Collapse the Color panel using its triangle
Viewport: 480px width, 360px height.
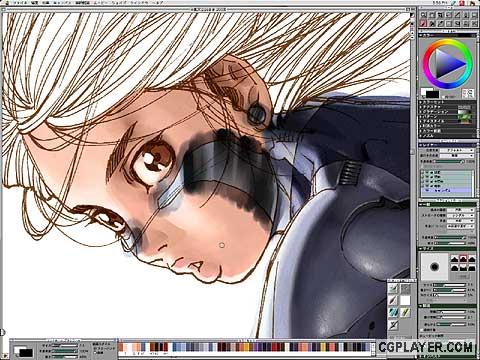pyautogui.click(x=421, y=35)
